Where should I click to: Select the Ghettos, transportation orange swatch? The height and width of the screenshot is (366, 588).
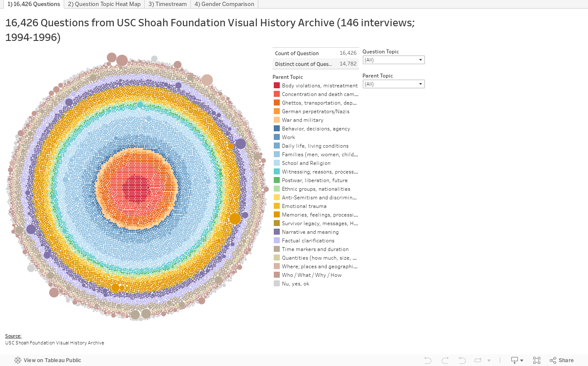point(277,103)
